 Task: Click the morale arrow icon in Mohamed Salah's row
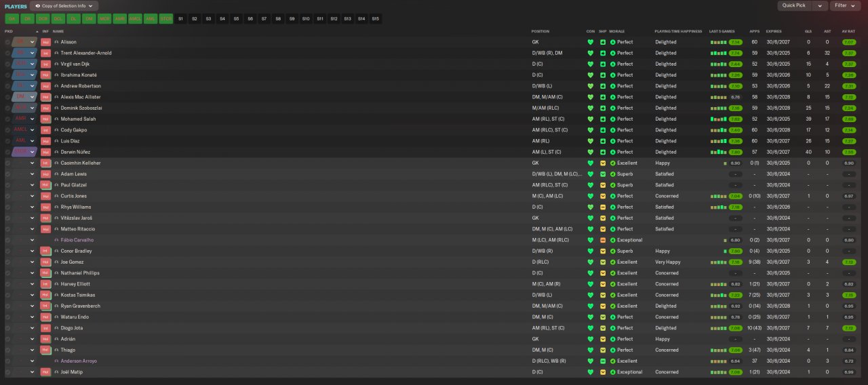coord(613,119)
